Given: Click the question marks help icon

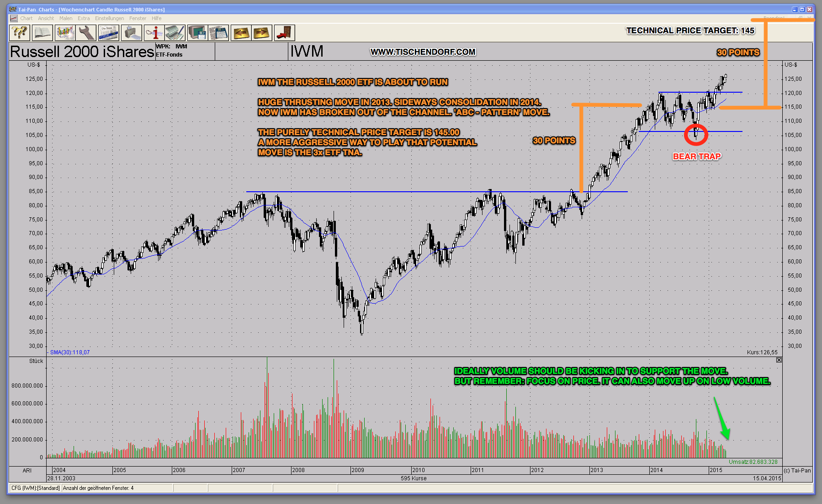Looking at the screenshot, I should [x=20, y=33].
